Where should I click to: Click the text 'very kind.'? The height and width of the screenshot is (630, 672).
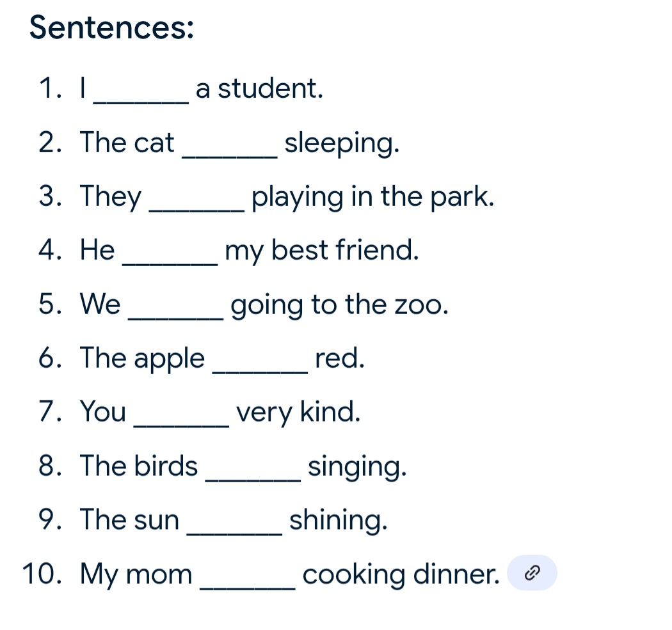click(298, 413)
